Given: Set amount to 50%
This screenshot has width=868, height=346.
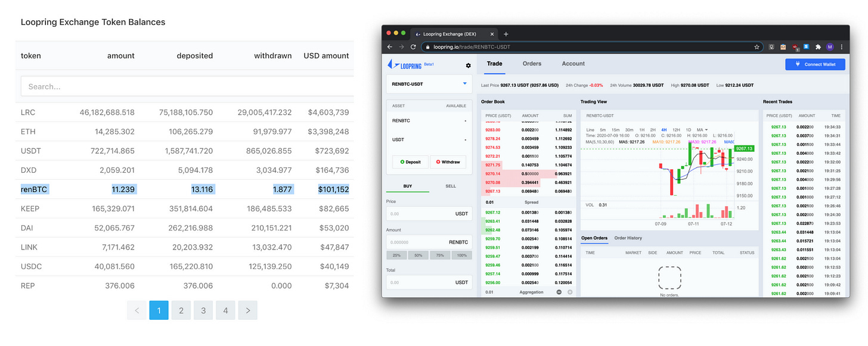Looking at the screenshot, I should tap(418, 255).
